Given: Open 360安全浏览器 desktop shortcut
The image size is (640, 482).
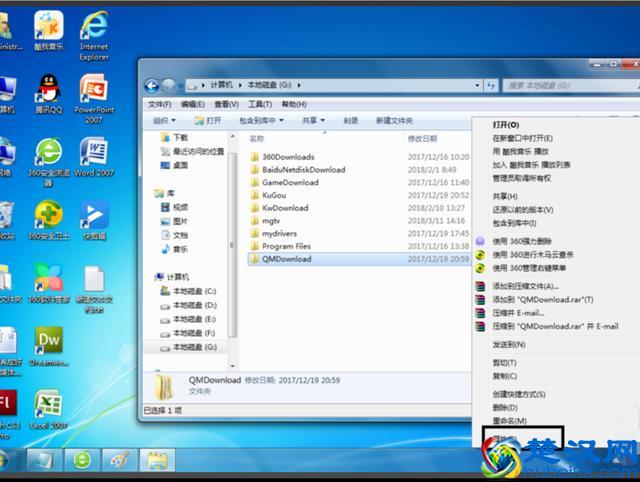Looking at the screenshot, I should [x=49, y=162].
